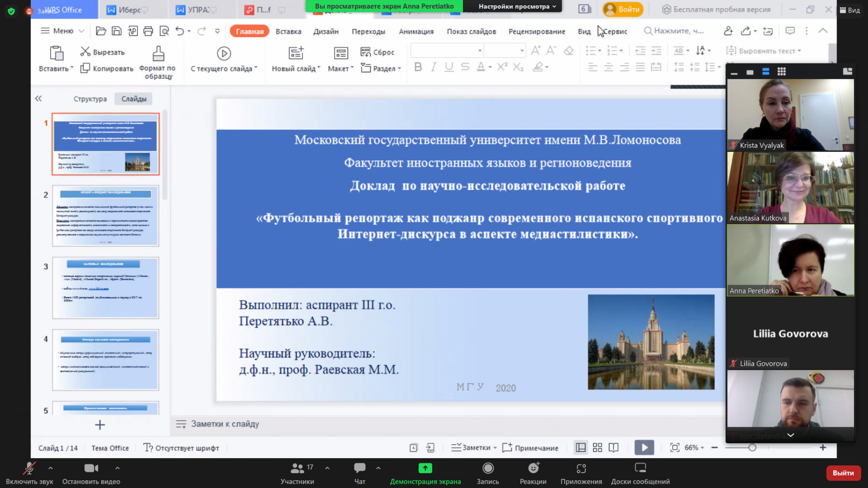Click the Save icon in quick toolbar
The image size is (868, 488).
click(x=117, y=31)
